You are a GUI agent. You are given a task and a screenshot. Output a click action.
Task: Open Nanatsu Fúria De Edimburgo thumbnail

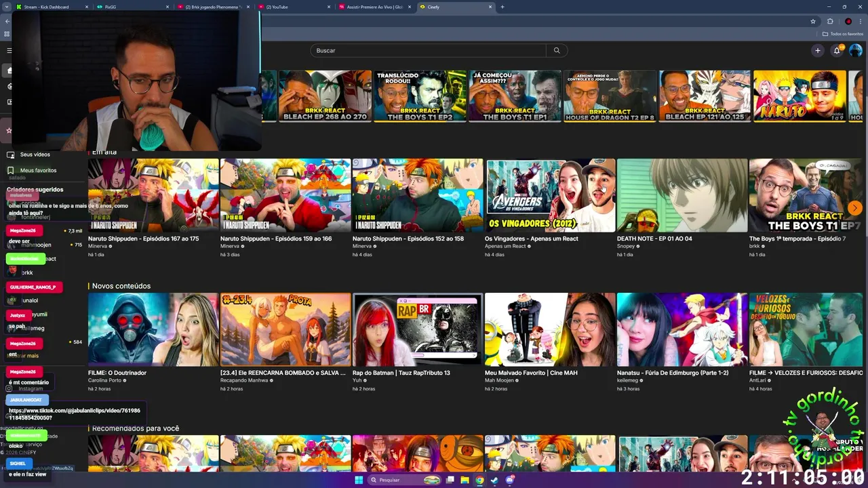coord(682,329)
